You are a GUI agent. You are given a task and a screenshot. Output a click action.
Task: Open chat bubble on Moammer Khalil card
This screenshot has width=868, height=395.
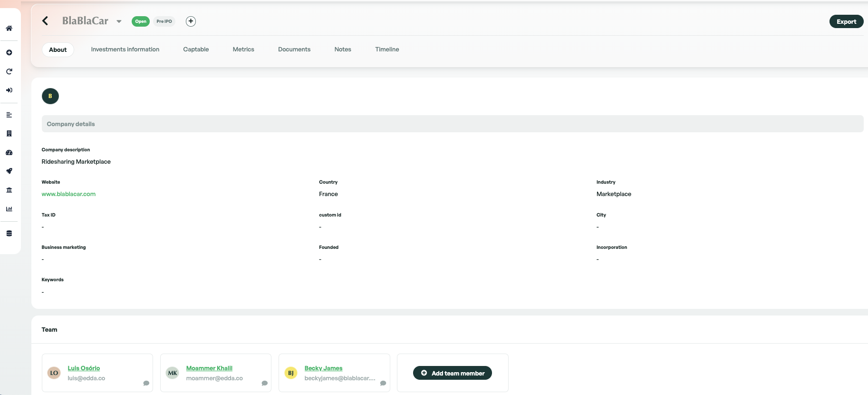(x=265, y=383)
